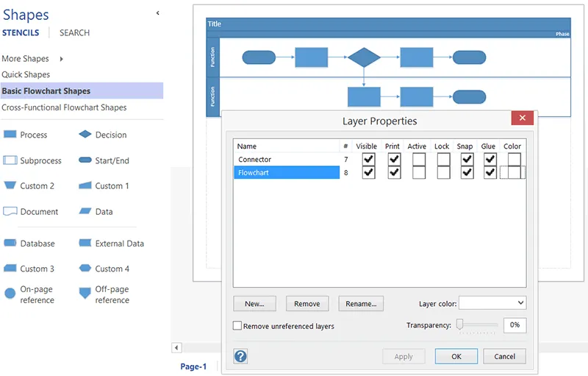Adjust the Transparency slider handle

(460, 324)
